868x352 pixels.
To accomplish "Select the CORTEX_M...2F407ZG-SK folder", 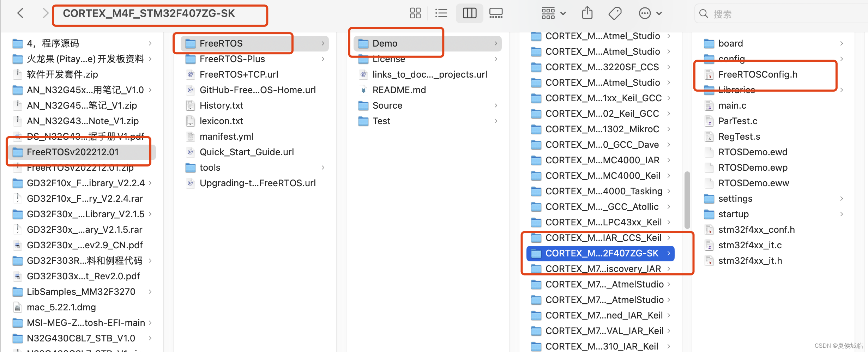I will click(601, 253).
